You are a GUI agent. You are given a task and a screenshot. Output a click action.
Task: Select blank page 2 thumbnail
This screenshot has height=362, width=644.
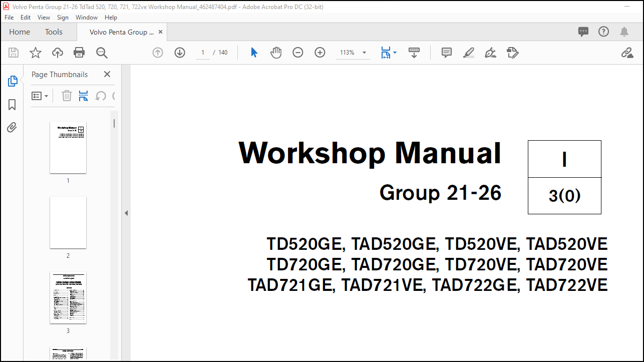68,223
